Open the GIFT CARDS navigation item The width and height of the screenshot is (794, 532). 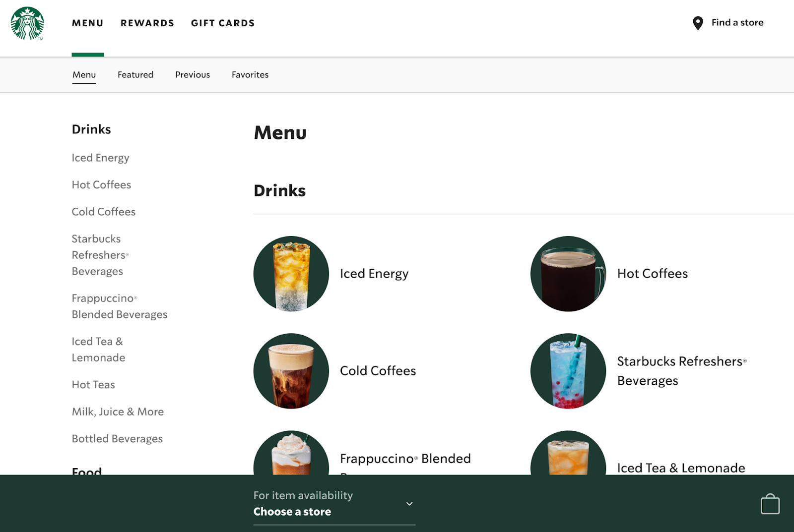223,23
